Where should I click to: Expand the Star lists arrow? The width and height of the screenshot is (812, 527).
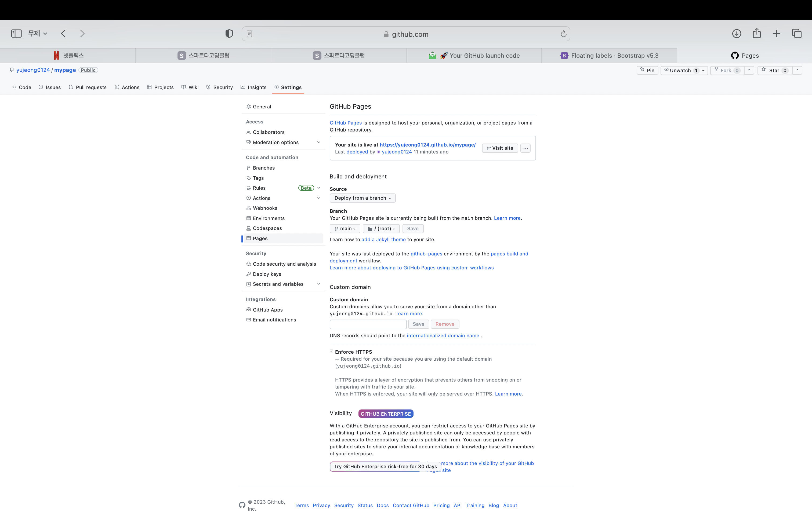[x=797, y=70]
